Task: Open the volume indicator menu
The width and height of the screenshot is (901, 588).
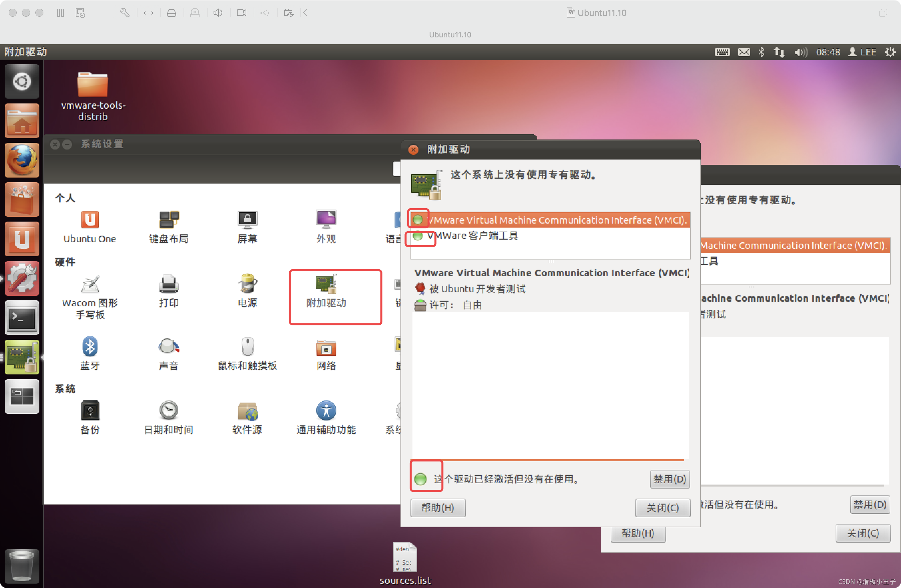Action: pyautogui.click(x=801, y=52)
